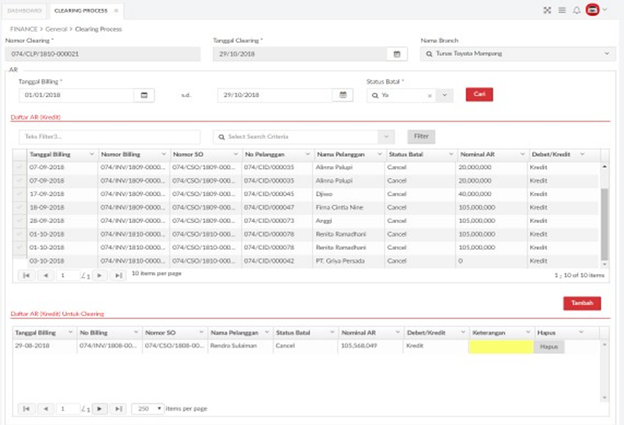Click the Nomor Clearing field
Viewport: 624px width, 425px height.
point(103,54)
